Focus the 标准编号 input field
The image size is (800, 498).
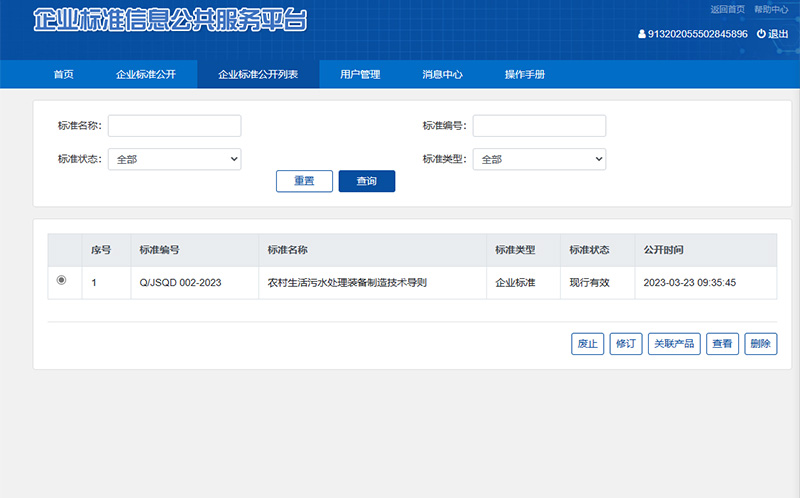539,126
